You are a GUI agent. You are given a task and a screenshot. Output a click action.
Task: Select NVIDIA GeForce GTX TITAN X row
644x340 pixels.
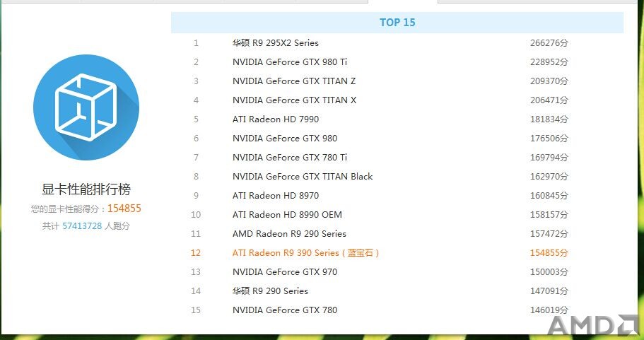397,100
